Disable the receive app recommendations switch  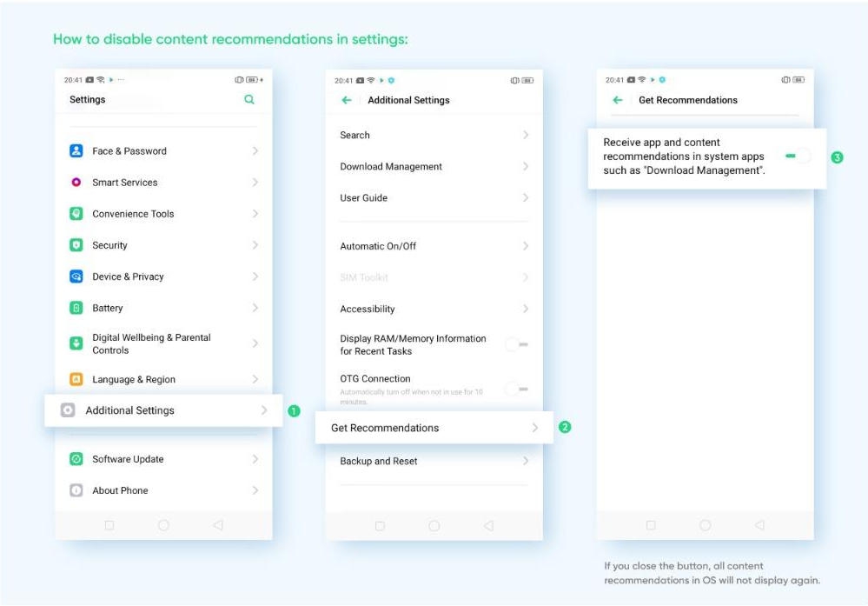pos(797,156)
